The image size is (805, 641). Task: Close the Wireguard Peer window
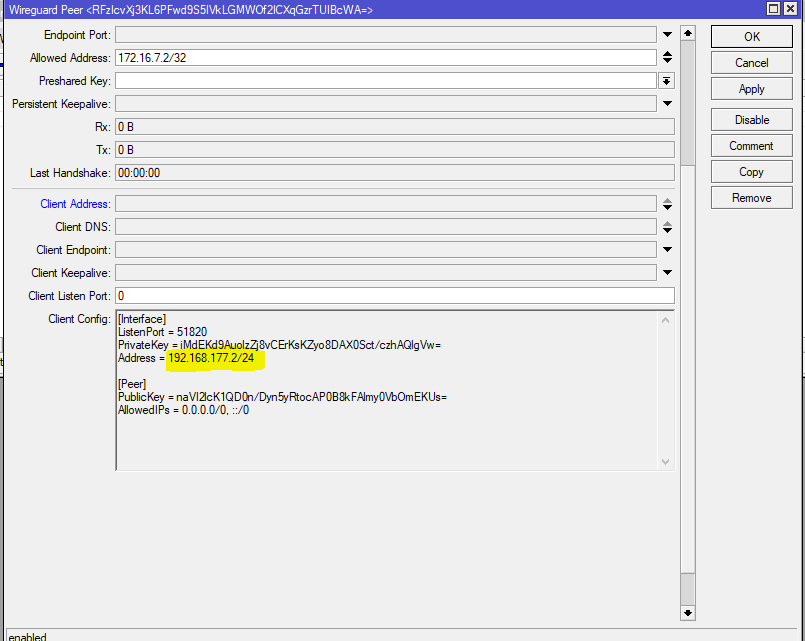[791, 9]
